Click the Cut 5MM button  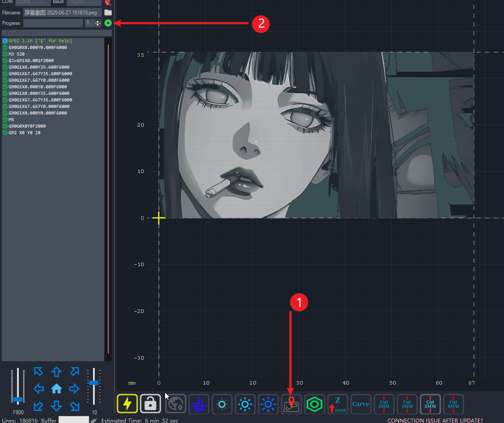point(430,404)
